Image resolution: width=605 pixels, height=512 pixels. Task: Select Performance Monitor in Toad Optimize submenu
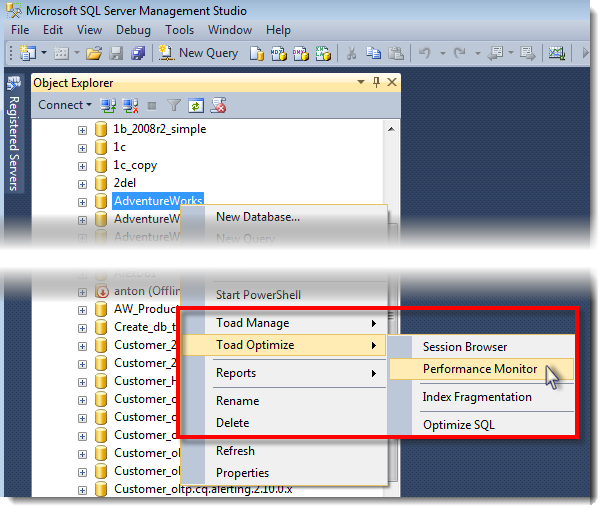tap(482, 369)
